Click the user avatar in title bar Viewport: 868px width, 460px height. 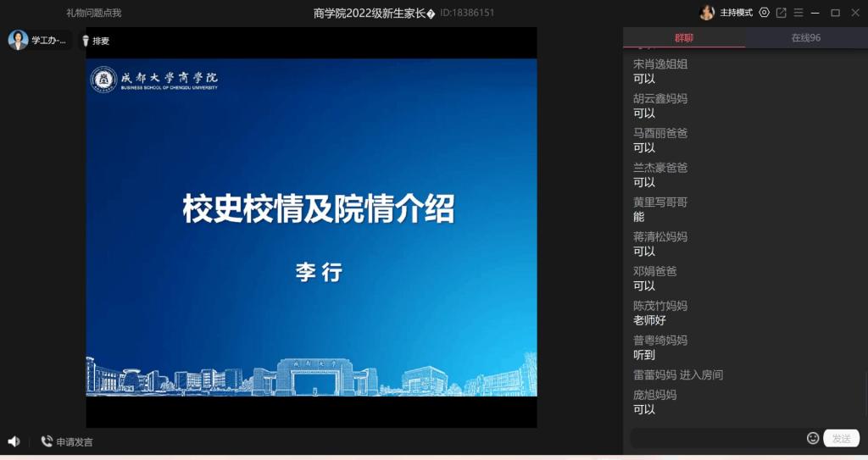(x=707, y=13)
